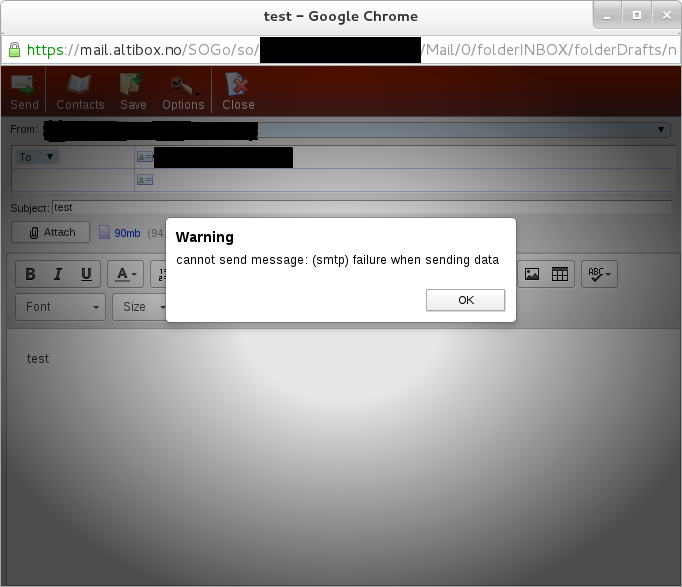The image size is (682, 587).
Task: Change the To recipient type dropdown
Action: click(x=37, y=157)
